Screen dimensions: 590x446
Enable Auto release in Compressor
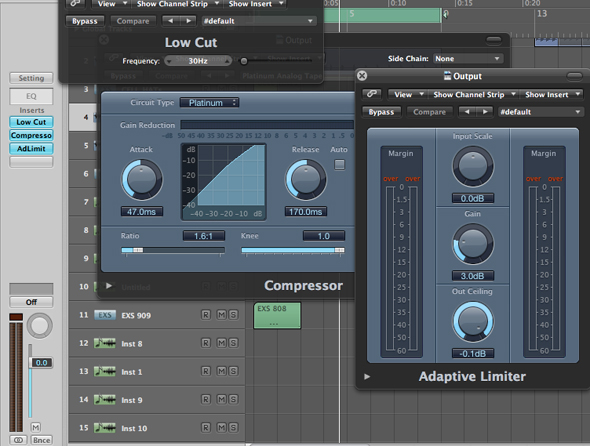tap(339, 164)
